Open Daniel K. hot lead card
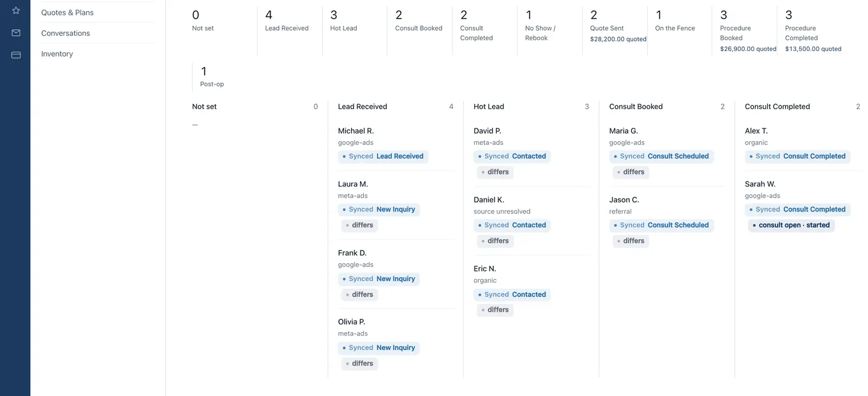Screen dimensions: 868x396 532,220
